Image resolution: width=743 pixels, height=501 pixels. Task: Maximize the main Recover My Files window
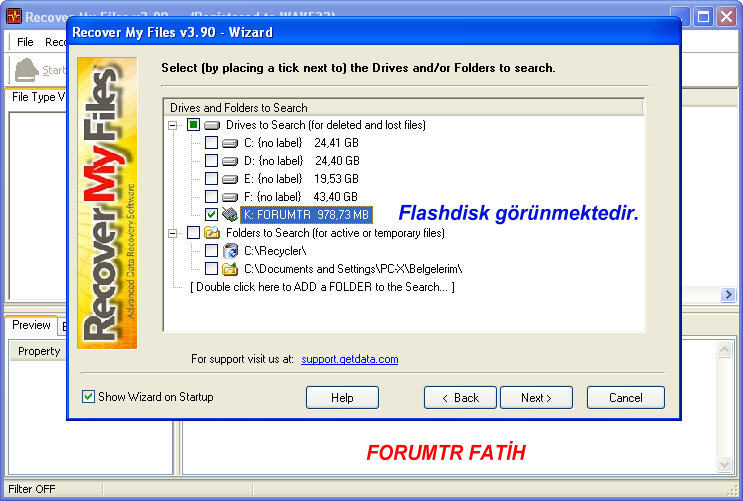pos(703,17)
